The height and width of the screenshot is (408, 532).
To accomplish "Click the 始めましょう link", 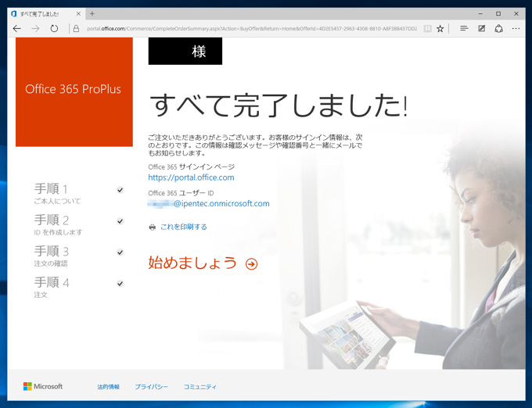I will 192,263.
